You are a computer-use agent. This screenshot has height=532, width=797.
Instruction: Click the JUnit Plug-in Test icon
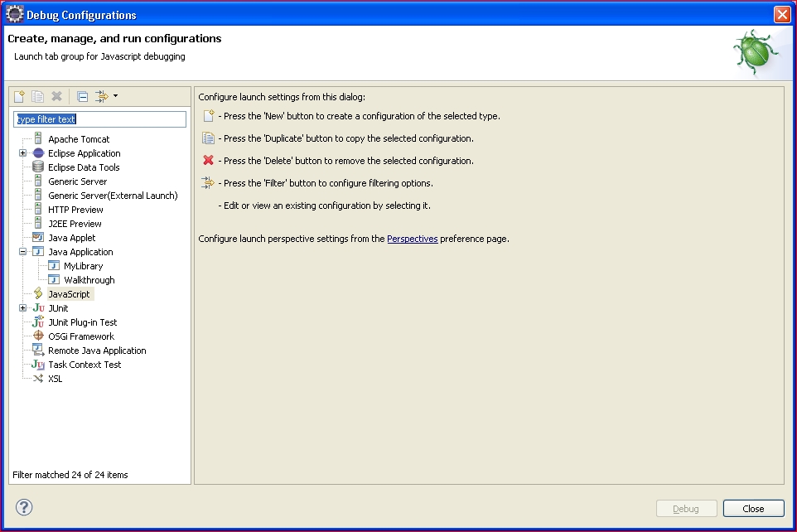click(38, 322)
